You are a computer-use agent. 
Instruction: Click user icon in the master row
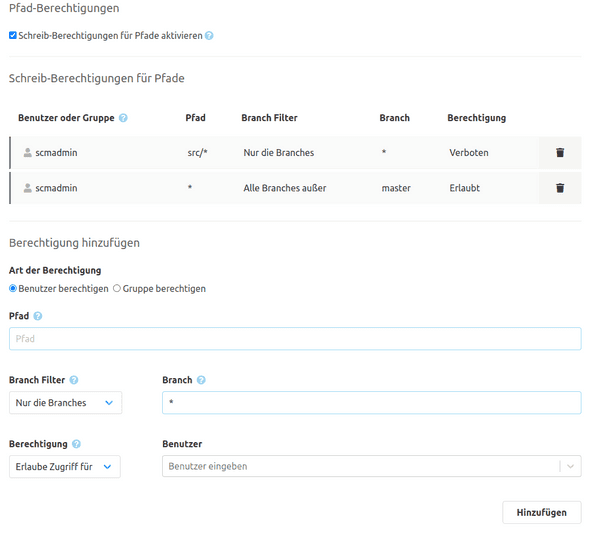click(27, 188)
